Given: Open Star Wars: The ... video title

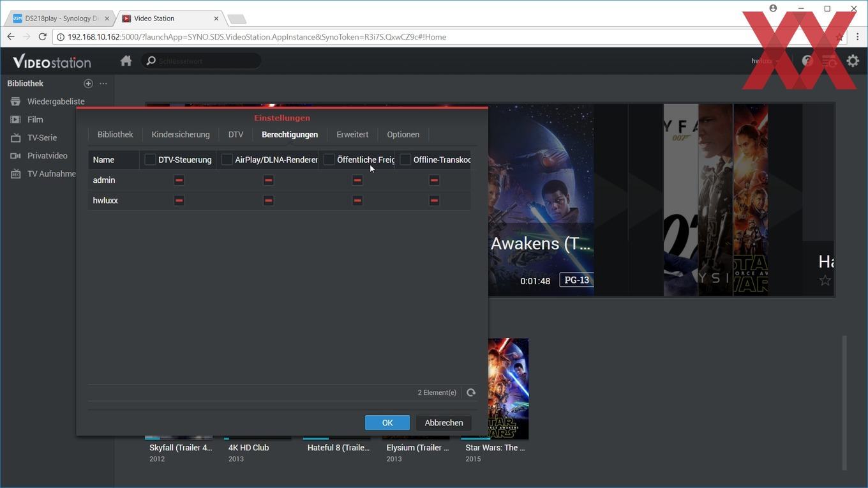Looking at the screenshot, I should [495, 448].
